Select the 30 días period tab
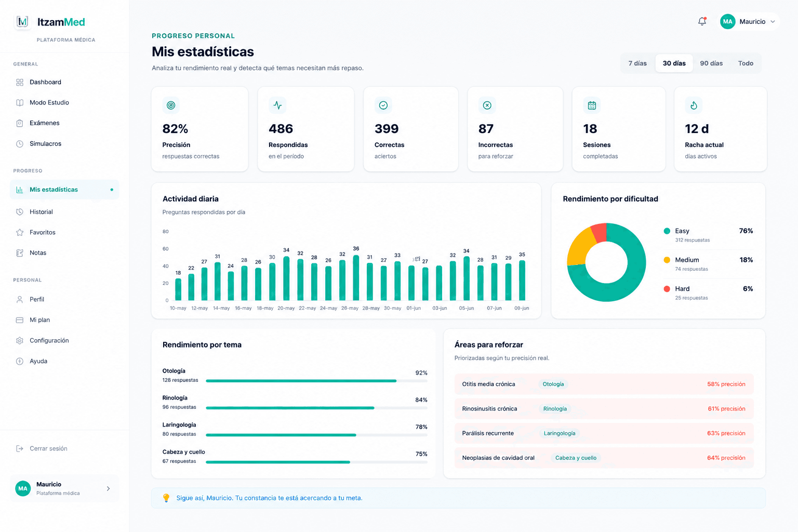This screenshot has height=532, width=798. click(x=674, y=63)
